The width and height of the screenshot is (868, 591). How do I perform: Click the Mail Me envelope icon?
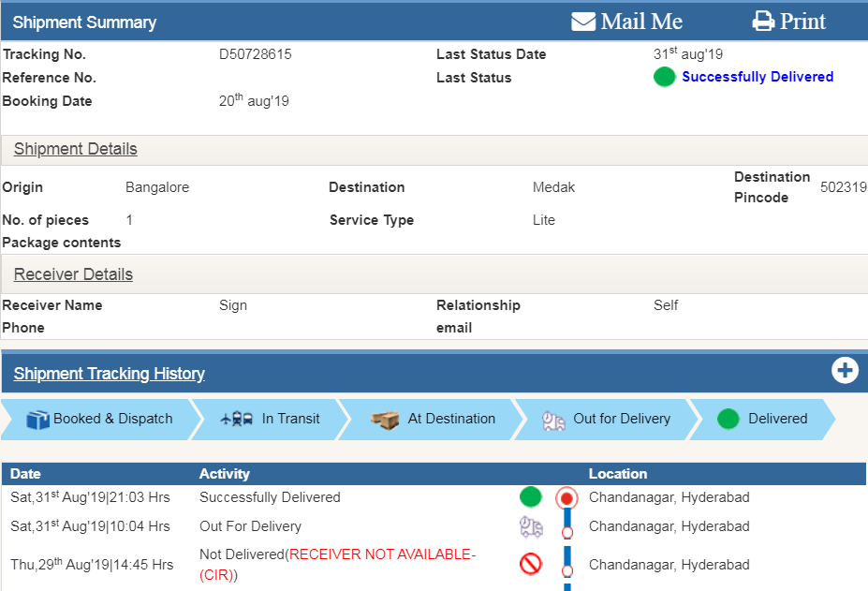coord(583,22)
